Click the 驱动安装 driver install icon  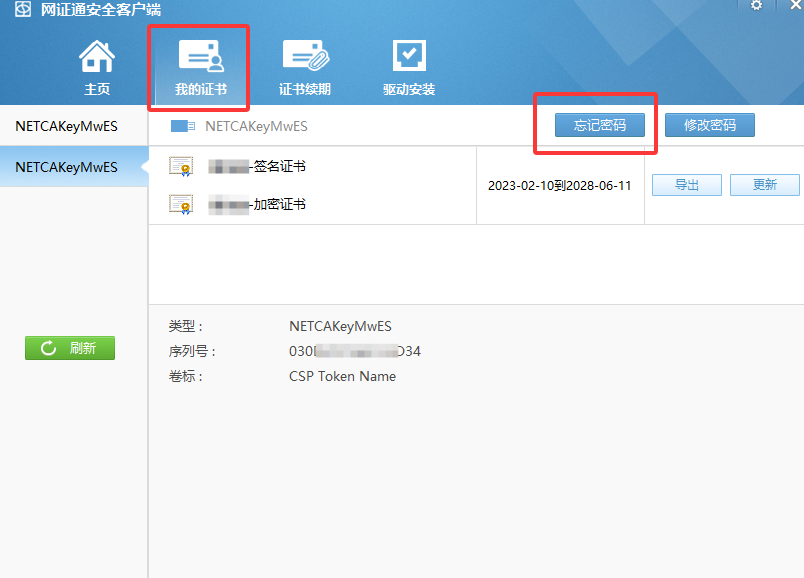pyautogui.click(x=409, y=58)
